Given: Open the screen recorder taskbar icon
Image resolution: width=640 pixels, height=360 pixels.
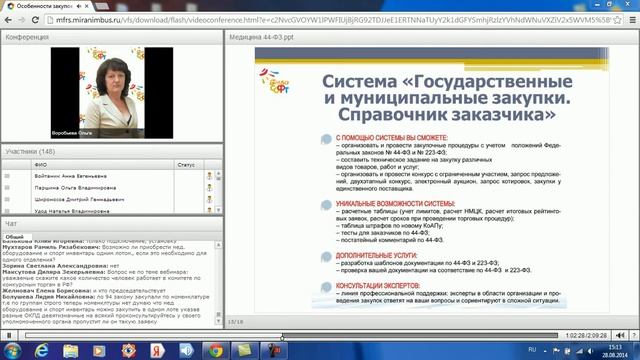Looking at the screenshot, I should click(274, 351).
